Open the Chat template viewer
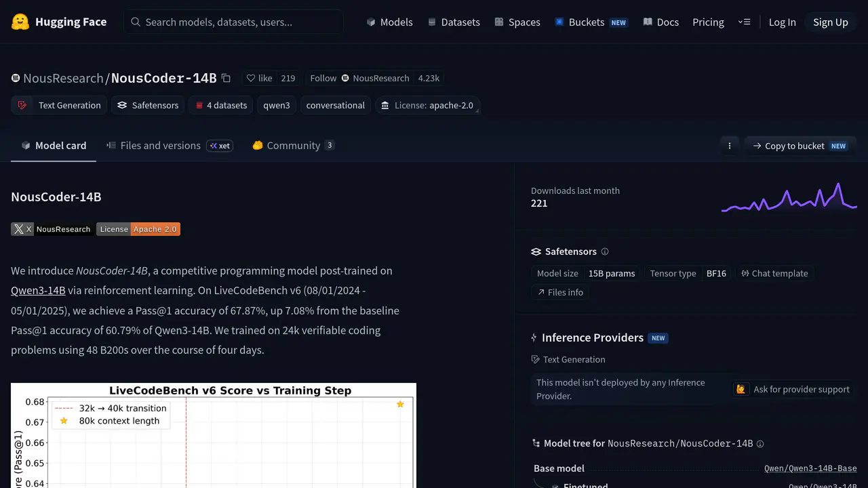 pyautogui.click(x=775, y=273)
